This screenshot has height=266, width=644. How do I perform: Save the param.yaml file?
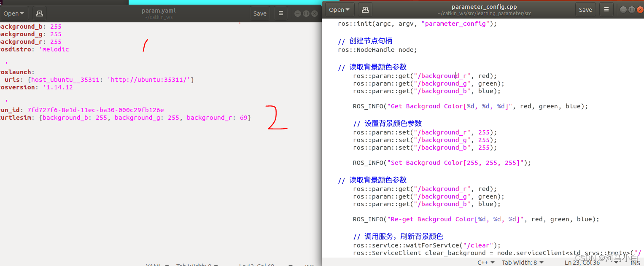tap(260, 13)
